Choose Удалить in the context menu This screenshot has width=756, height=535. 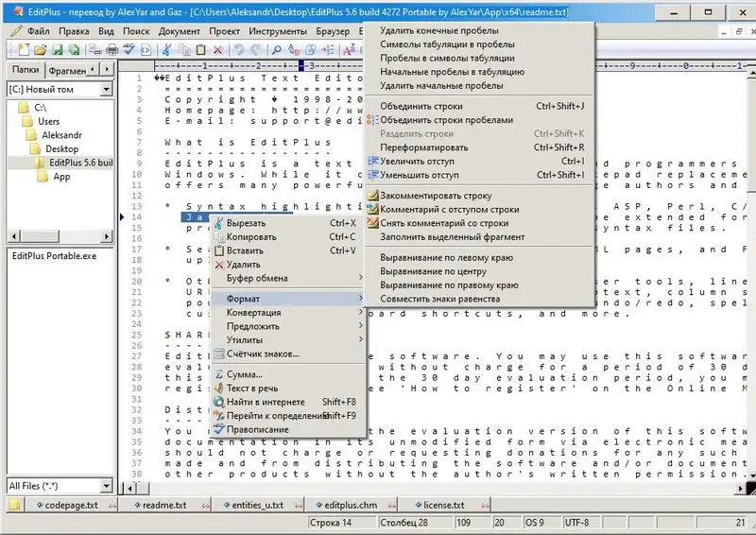click(x=287, y=265)
